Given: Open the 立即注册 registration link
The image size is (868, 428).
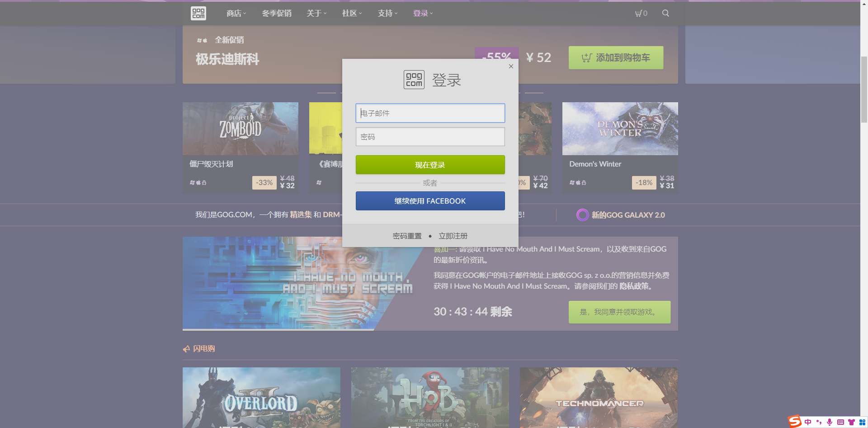Looking at the screenshot, I should pos(453,236).
